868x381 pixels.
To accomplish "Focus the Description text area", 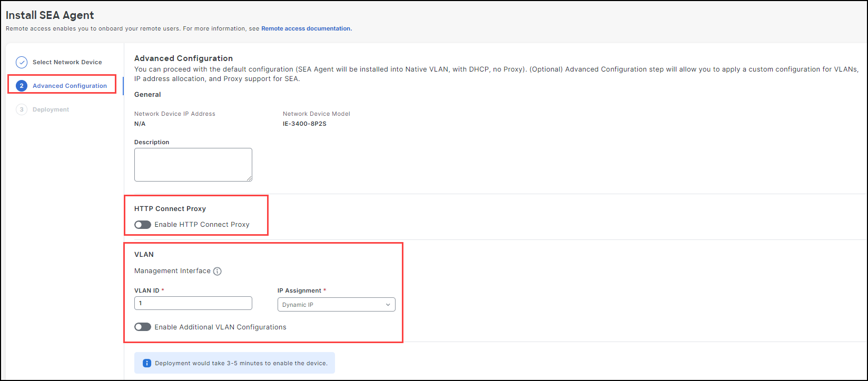I will (193, 165).
